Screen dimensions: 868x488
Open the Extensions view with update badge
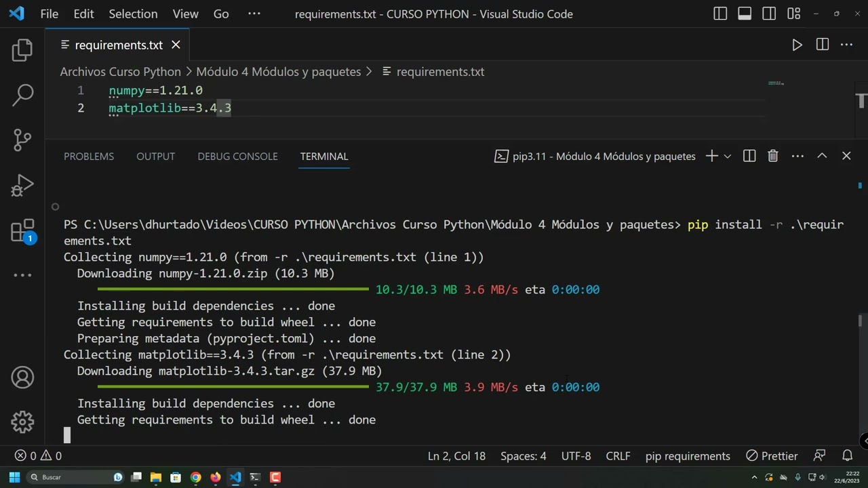(22, 230)
